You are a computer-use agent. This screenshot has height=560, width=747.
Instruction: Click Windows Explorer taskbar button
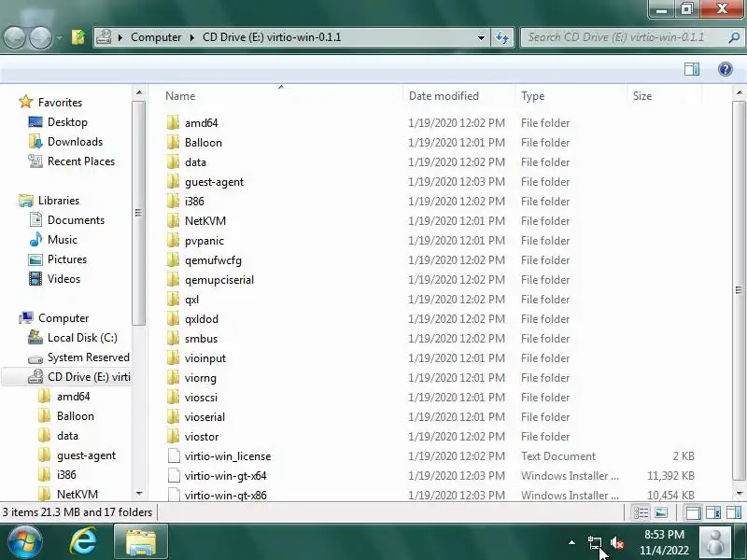(141, 542)
